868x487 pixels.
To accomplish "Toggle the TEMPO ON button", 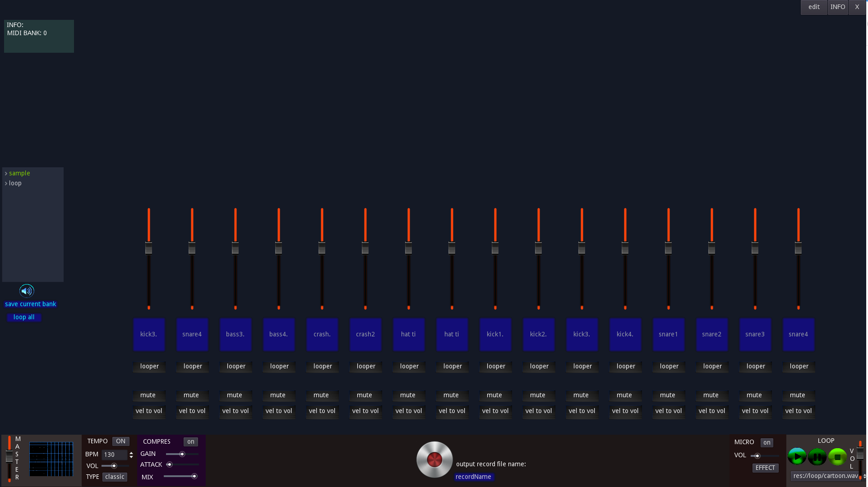I will click(120, 441).
